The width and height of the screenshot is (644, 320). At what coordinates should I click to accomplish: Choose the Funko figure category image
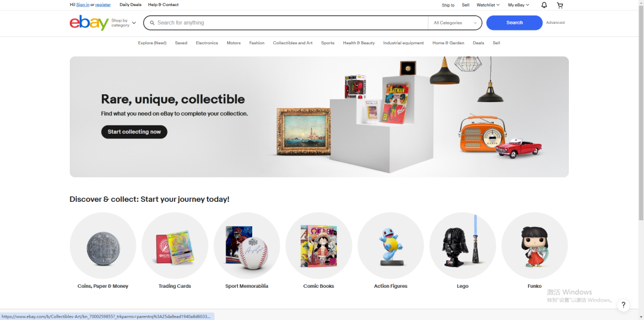click(535, 245)
